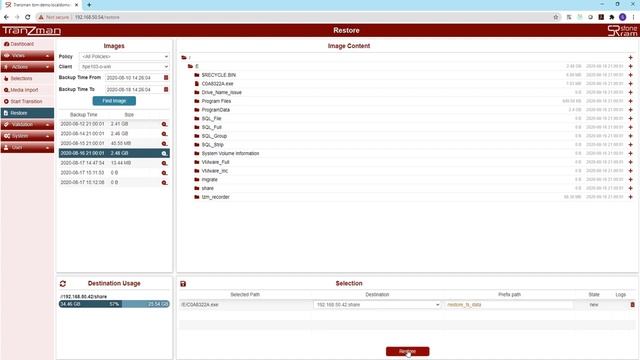640x360 pixels.
Task: Click magnifier on the highlighted 2020-08-16 backup row
Action: (x=164, y=153)
